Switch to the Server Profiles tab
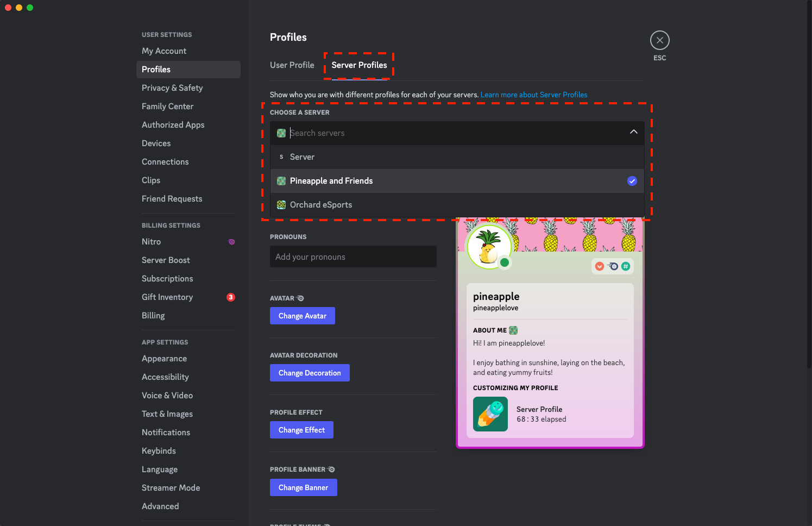This screenshot has height=526, width=812. coord(360,65)
